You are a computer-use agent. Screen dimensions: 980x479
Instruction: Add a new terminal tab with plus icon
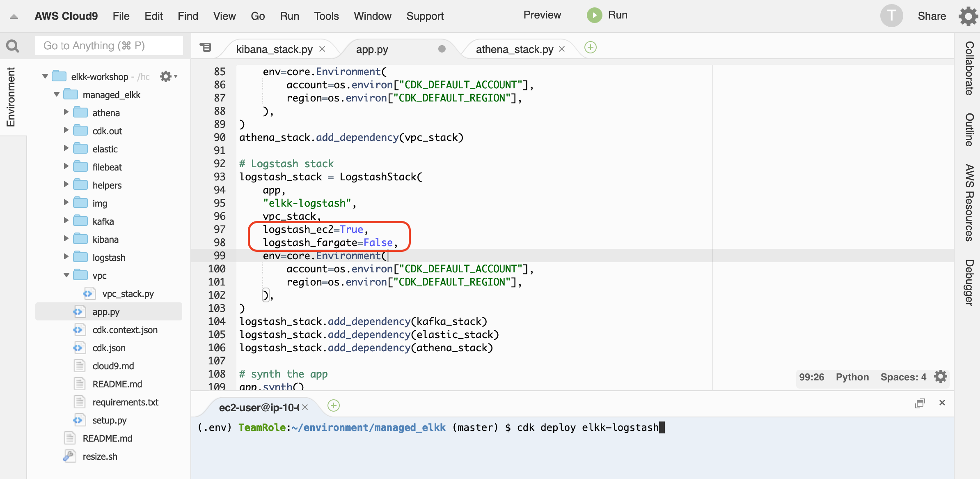334,406
